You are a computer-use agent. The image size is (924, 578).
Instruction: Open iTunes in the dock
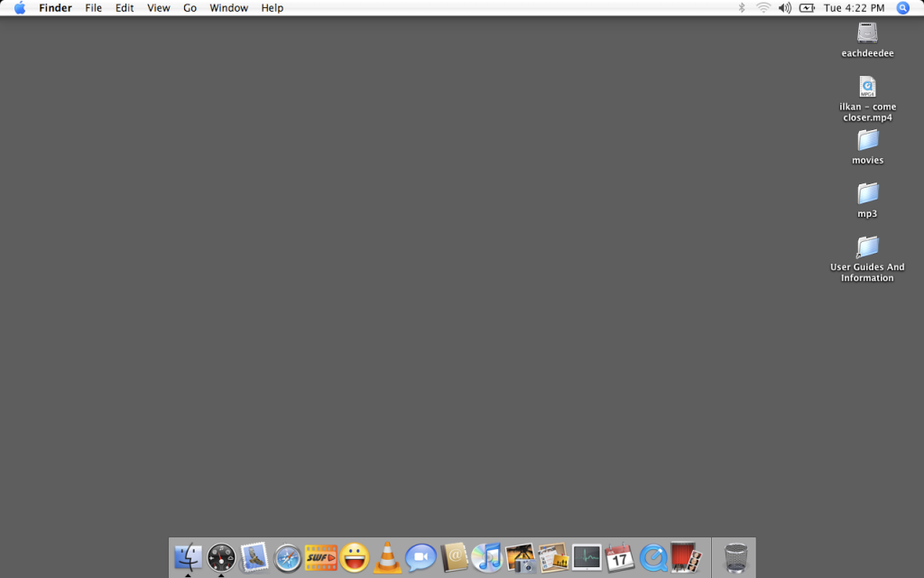pos(486,557)
